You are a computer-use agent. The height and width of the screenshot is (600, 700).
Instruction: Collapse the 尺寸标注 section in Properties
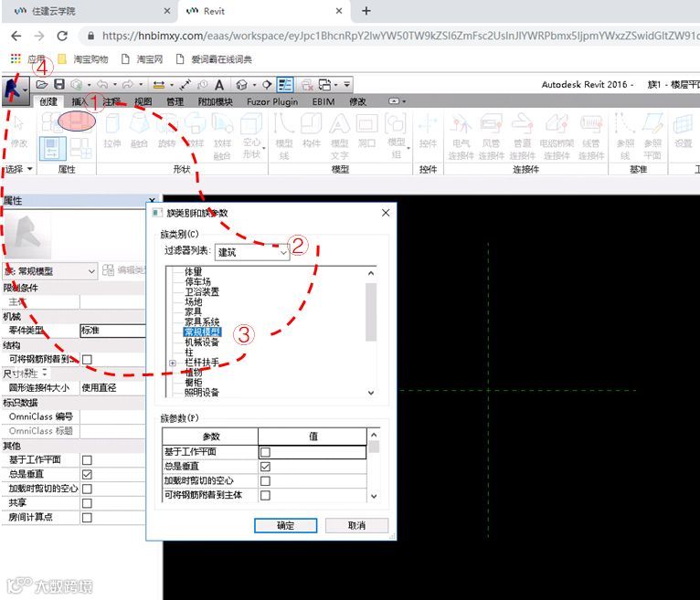pyautogui.click(x=45, y=373)
